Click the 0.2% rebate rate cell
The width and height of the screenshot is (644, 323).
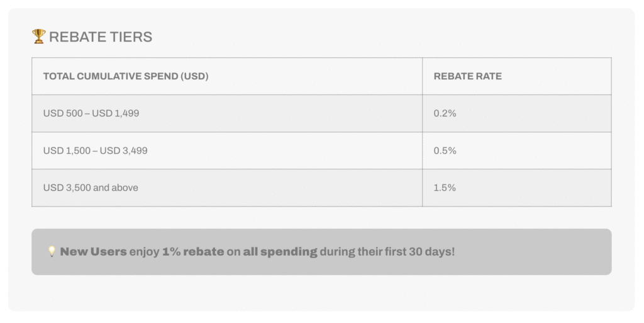517,113
